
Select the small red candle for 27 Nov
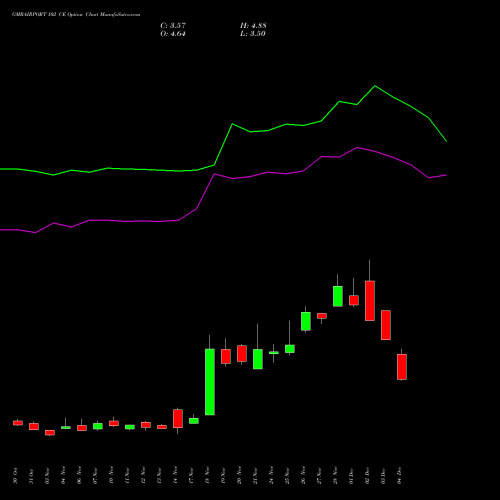click(322, 316)
